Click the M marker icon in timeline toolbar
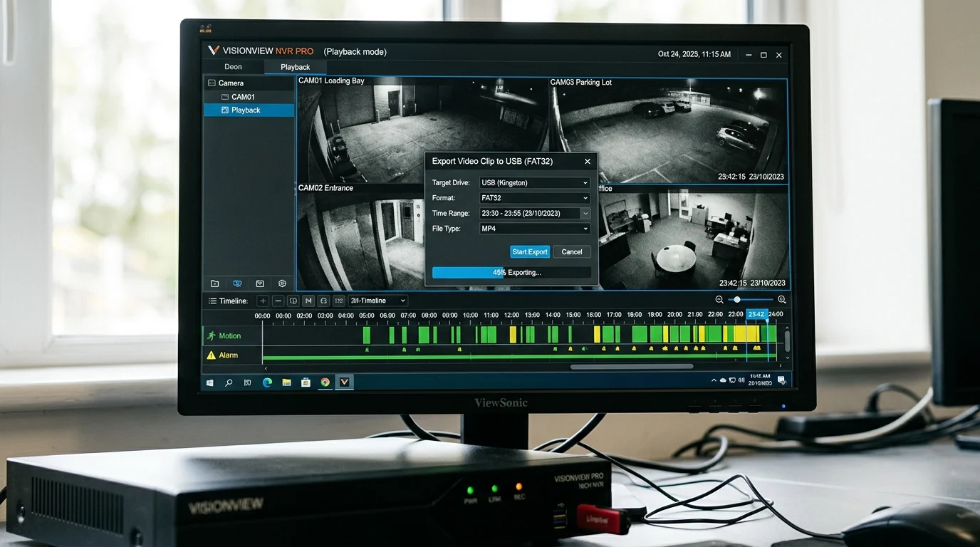The height and width of the screenshot is (547, 980). pos(308,301)
